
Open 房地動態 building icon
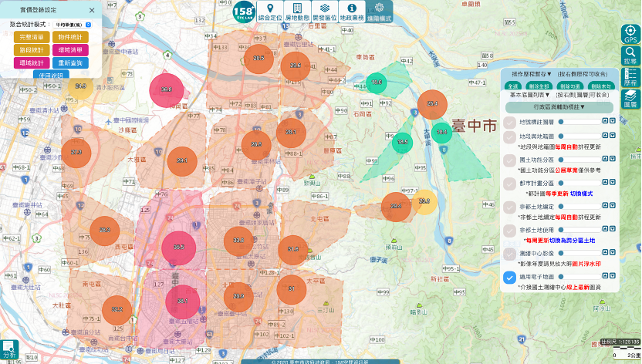point(297,11)
